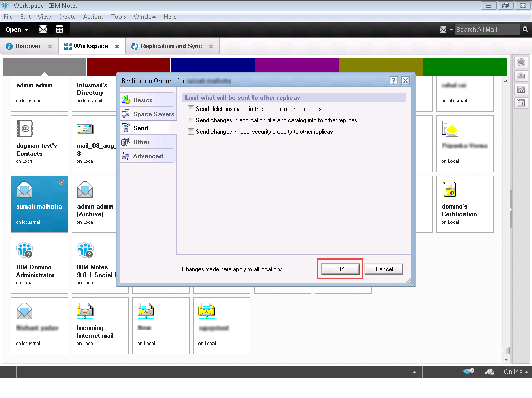The width and height of the screenshot is (532, 398).
Task: Open the Create menu
Action: click(67, 17)
